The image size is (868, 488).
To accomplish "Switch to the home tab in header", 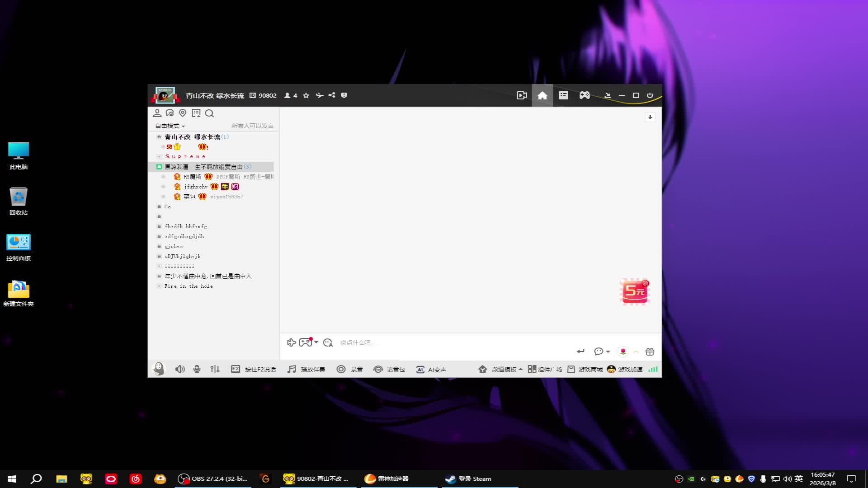I will [542, 95].
